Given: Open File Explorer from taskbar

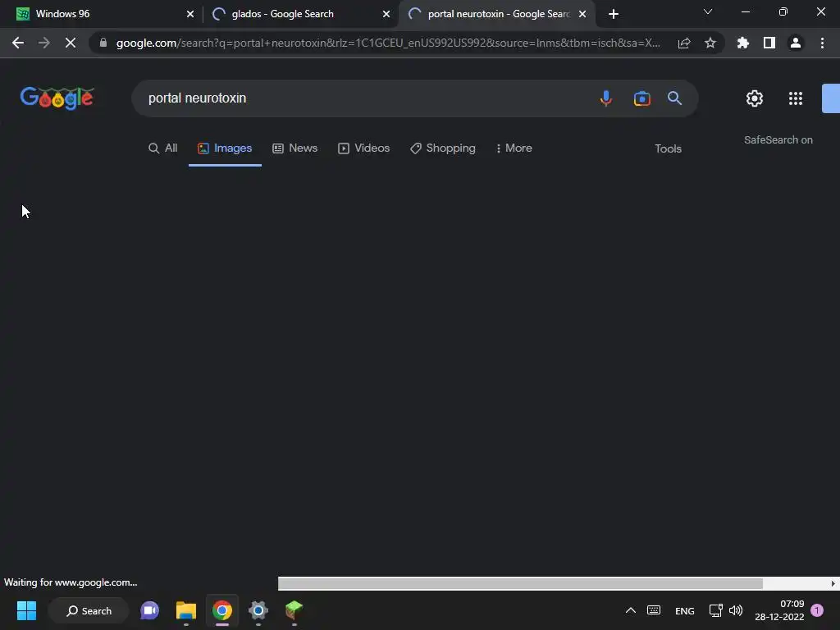Looking at the screenshot, I should coord(186,610).
